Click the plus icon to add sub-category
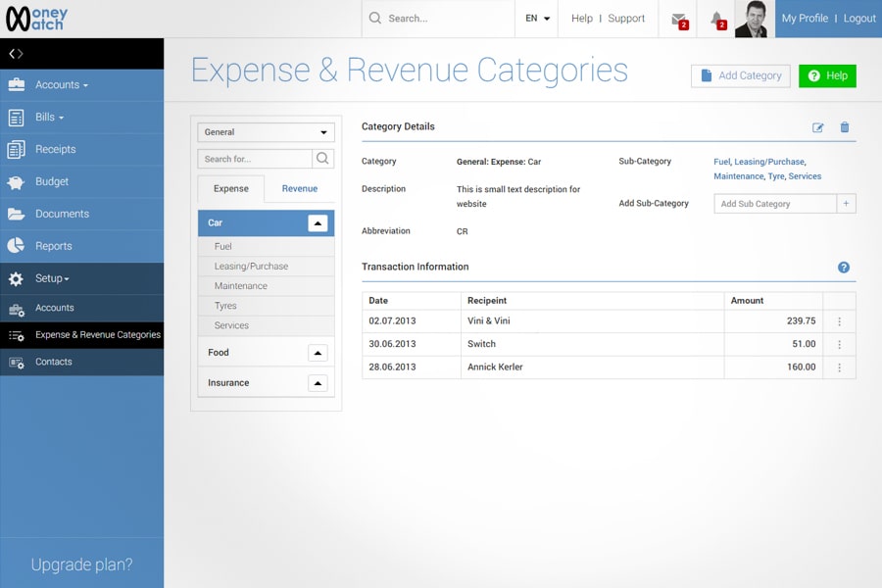This screenshot has width=882, height=588. tap(847, 204)
